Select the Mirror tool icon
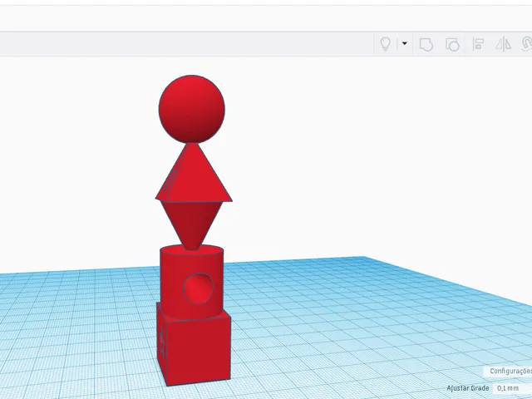The image size is (532, 399). [503, 44]
